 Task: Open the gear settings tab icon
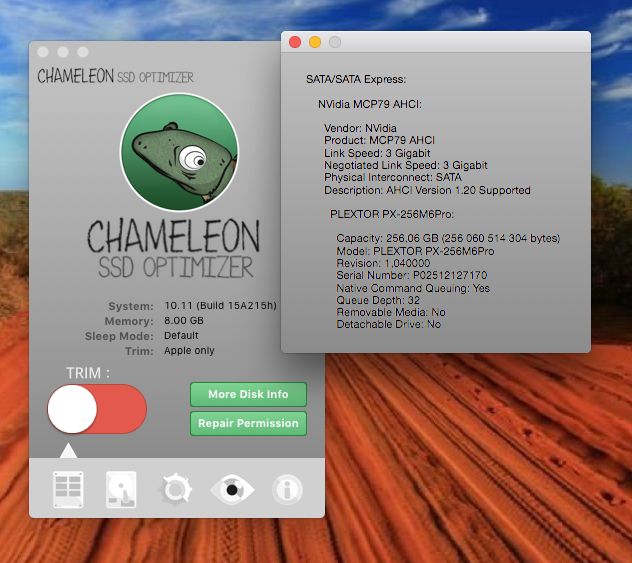(x=176, y=489)
